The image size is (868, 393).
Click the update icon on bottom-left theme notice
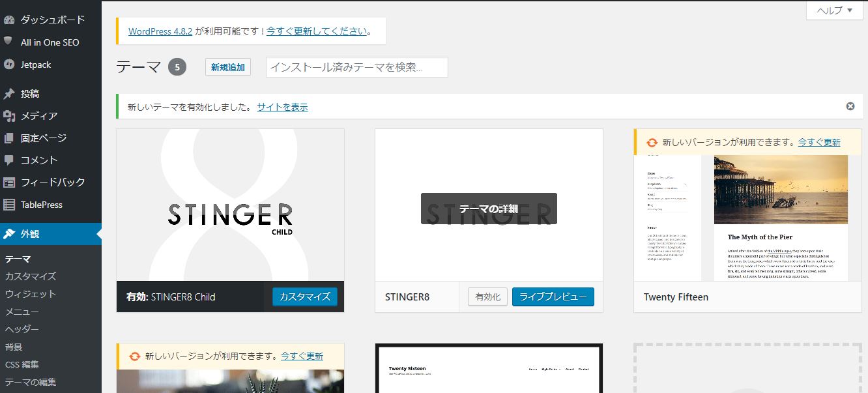coord(134,357)
